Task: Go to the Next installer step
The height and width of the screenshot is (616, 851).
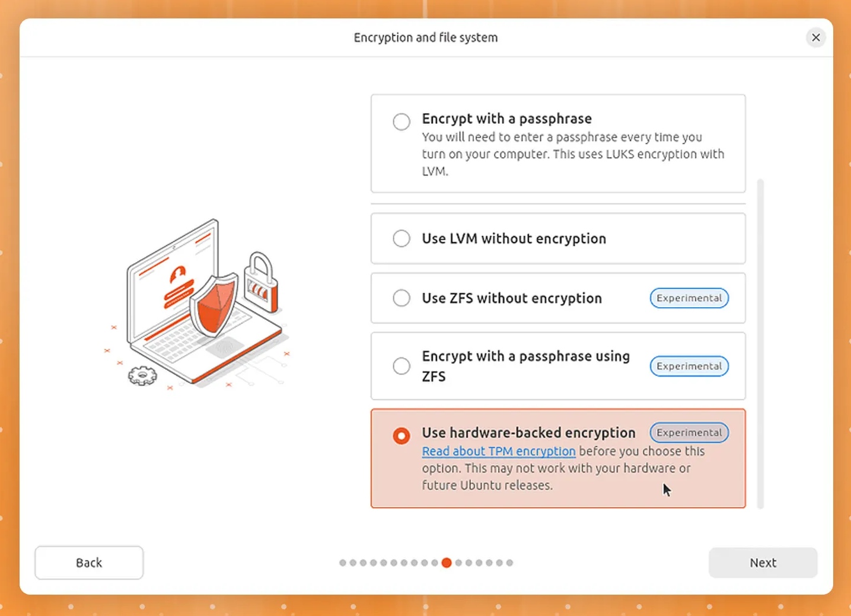Action: point(763,563)
